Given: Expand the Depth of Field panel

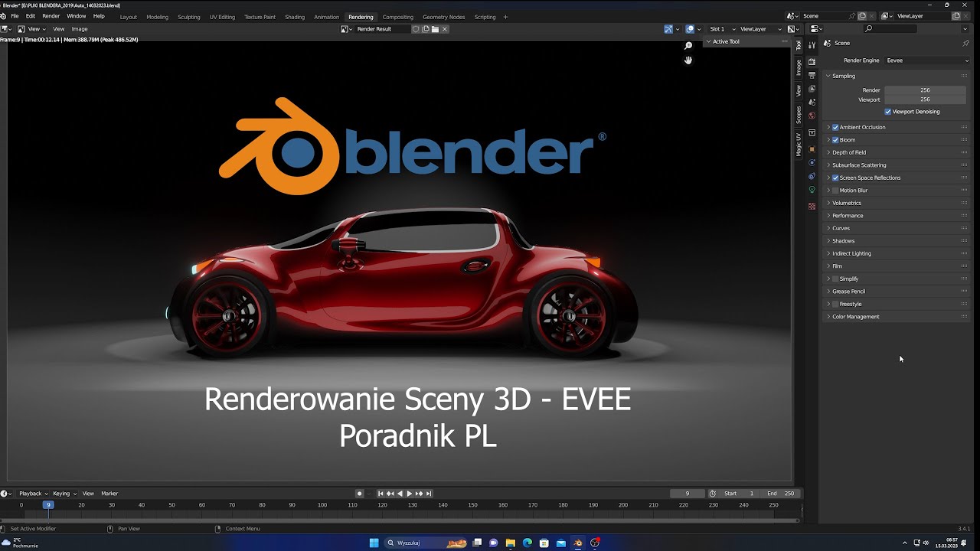Looking at the screenshot, I should pos(897,152).
